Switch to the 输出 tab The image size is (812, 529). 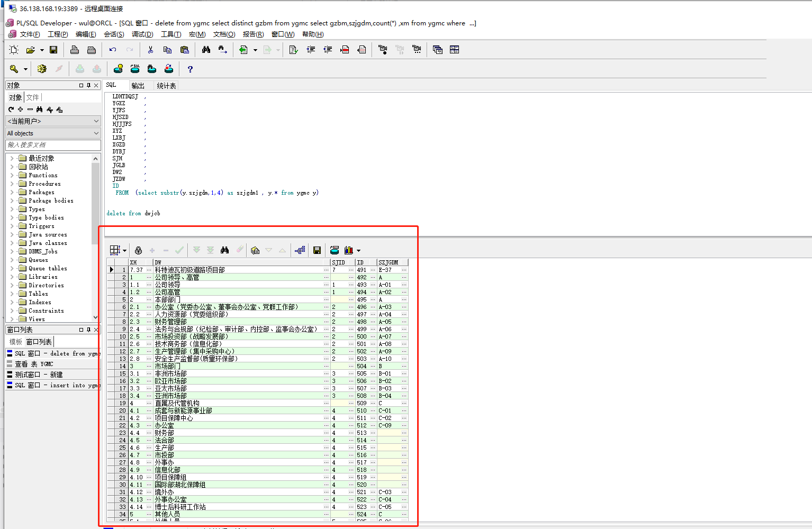(138, 86)
